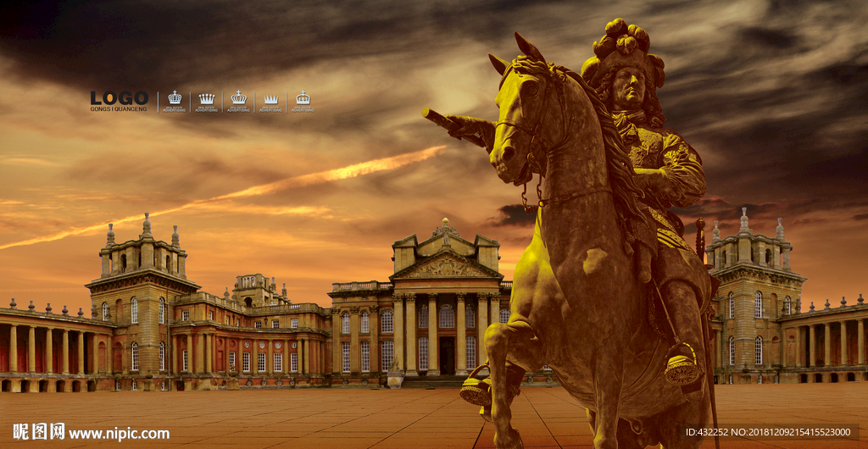Click the second crown icon with ball-tipped points
The width and height of the screenshot is (868, 449).
207,98
